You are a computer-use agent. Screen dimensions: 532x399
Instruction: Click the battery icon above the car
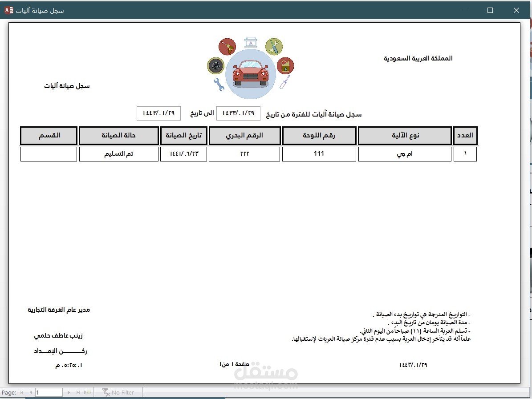tap(251, 43)
